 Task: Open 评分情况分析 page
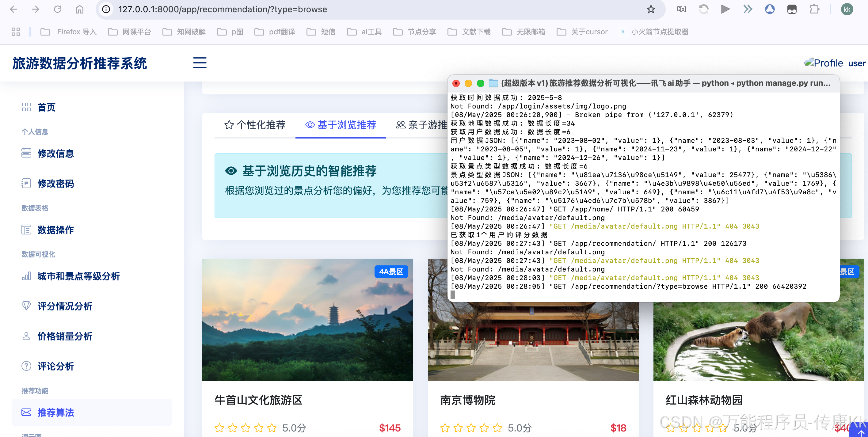tap(64, 306)
